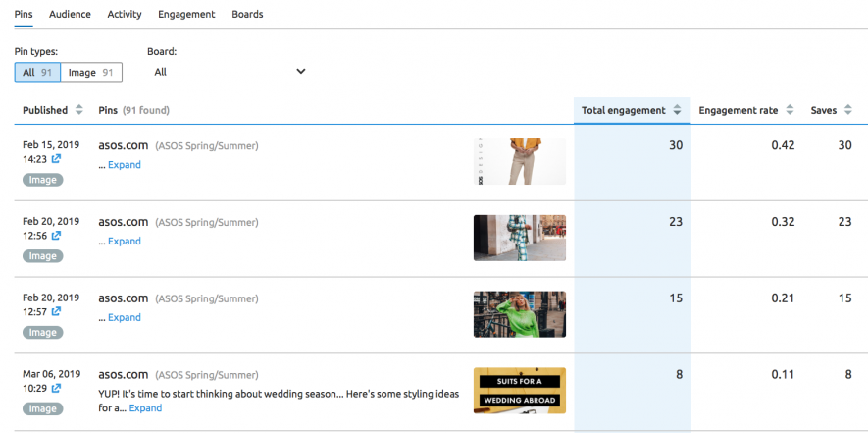Viewport: 868px width, 433px height.
Task: Select engagement rate value 0.32
Action: (x=783, y=222)
